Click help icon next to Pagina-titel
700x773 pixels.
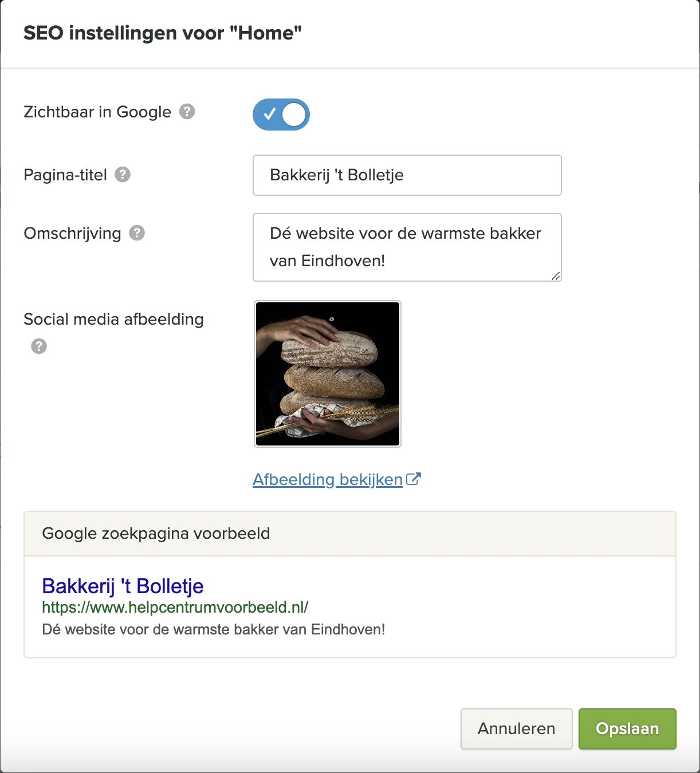(123, 174)
